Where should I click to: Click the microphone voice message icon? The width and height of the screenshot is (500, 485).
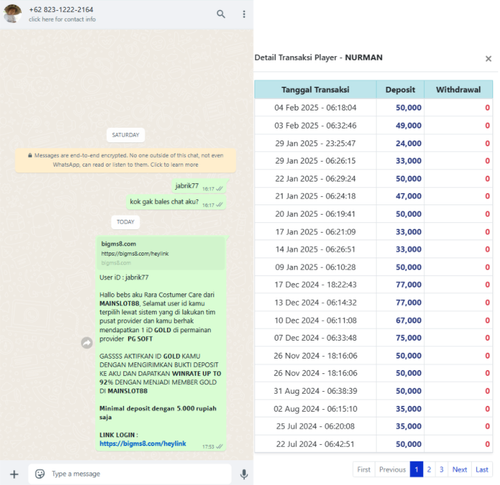(244, 474)
